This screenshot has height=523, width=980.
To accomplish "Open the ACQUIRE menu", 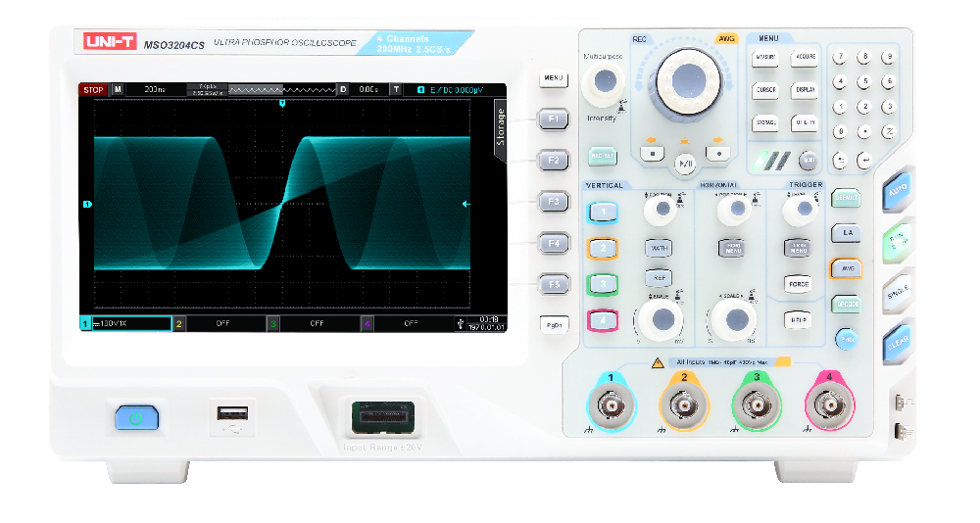I will point(805,57).
